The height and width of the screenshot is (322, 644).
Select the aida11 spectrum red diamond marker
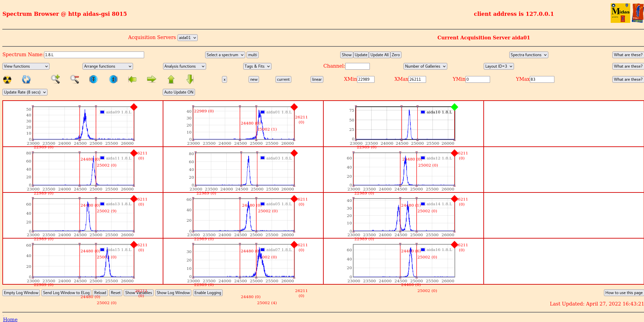click(x=134, y=153)
